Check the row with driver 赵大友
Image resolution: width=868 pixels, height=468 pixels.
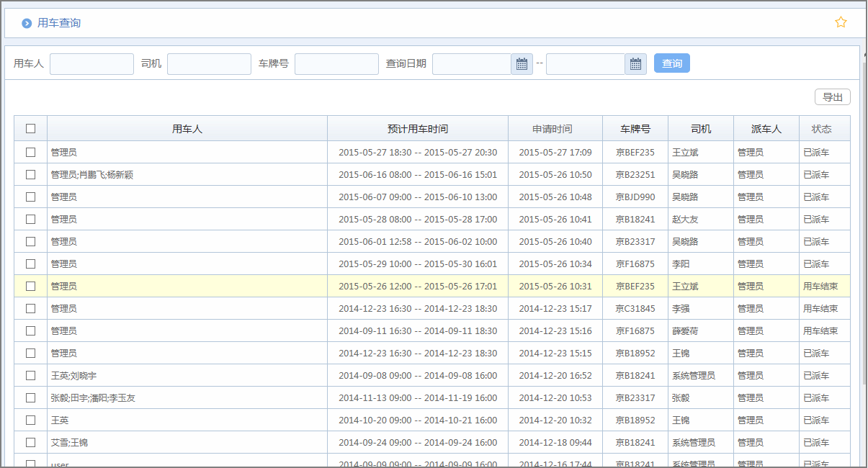30,219
